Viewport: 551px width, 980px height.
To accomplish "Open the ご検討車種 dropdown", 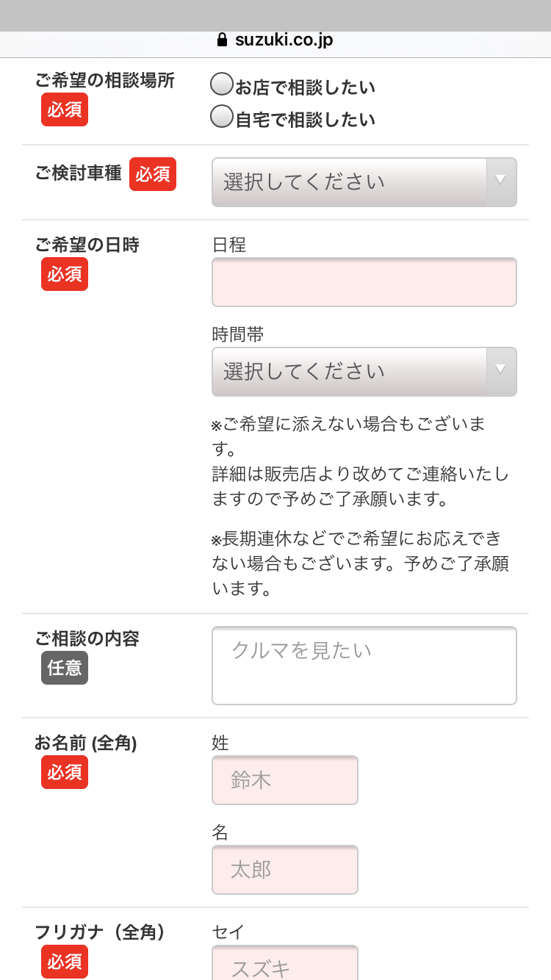I will 350,182.
